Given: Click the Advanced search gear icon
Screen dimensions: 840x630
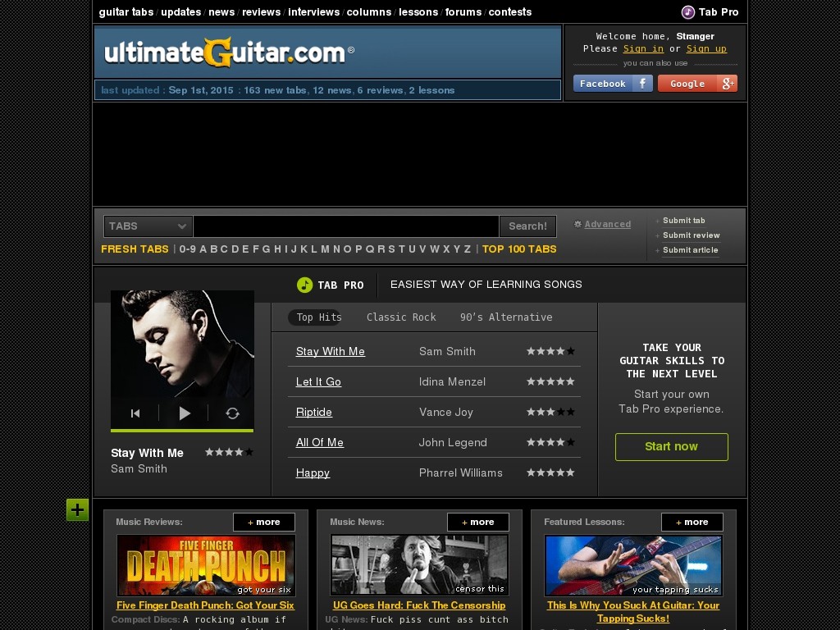Looking at the screenshot, I should tap(577, 224).
